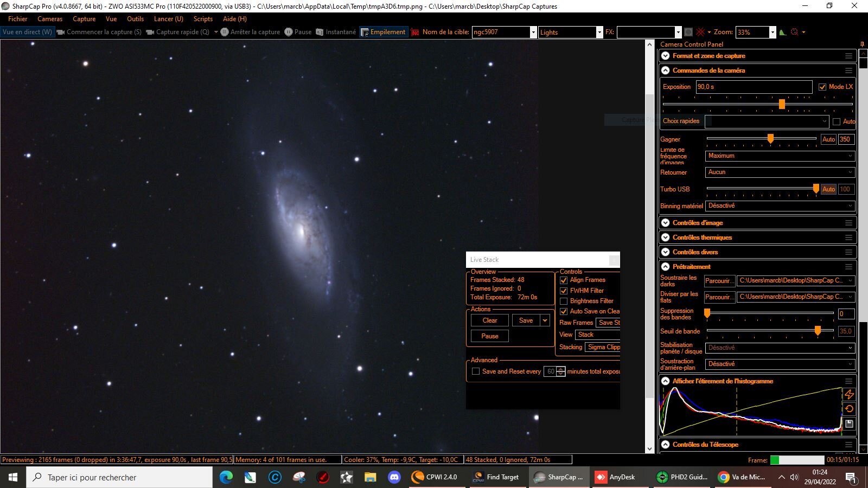Expand Format et zone de capture section

click(666, 56)
